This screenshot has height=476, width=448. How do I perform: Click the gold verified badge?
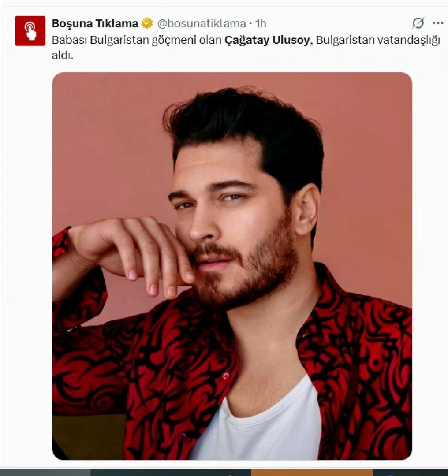[147, 23]
